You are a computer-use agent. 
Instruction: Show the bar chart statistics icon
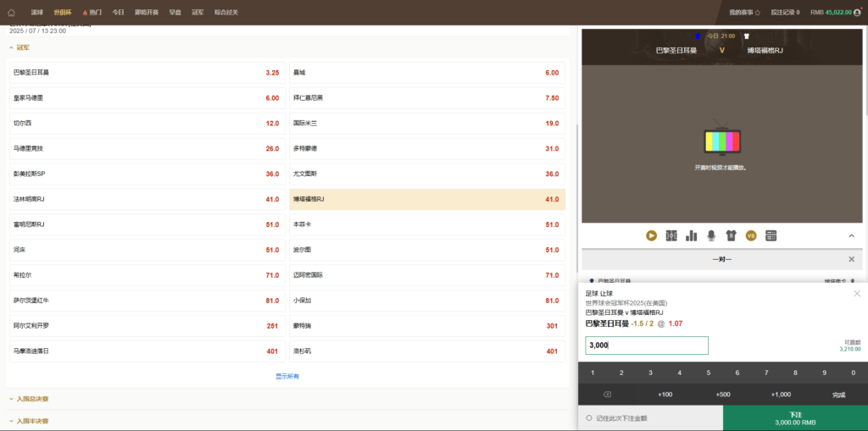[x=691, y=235]
